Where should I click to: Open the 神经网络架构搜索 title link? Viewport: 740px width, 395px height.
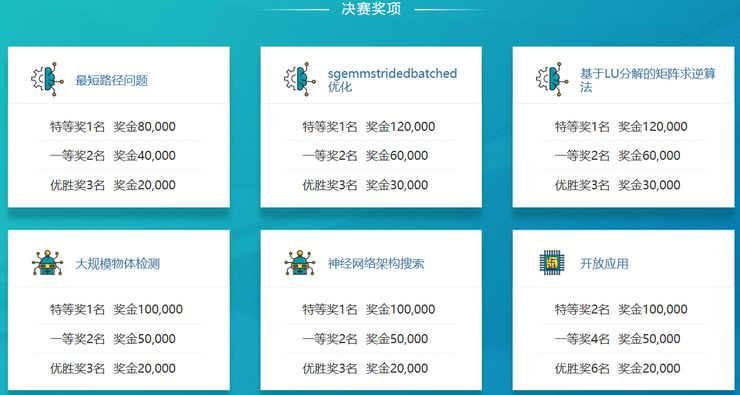pos(376,264)
